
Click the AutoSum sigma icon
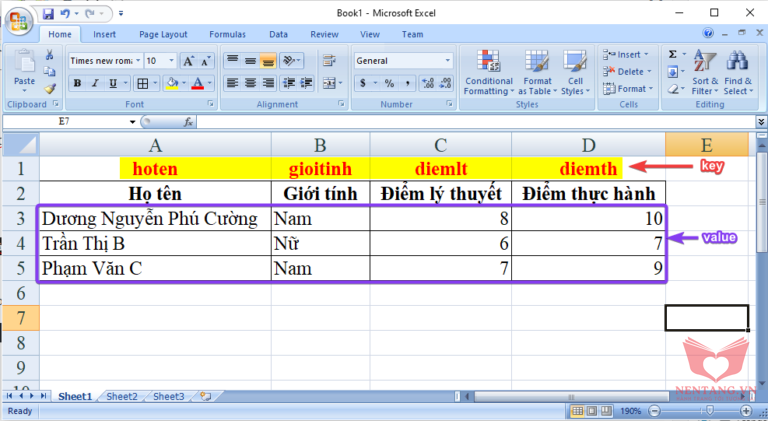672,54
